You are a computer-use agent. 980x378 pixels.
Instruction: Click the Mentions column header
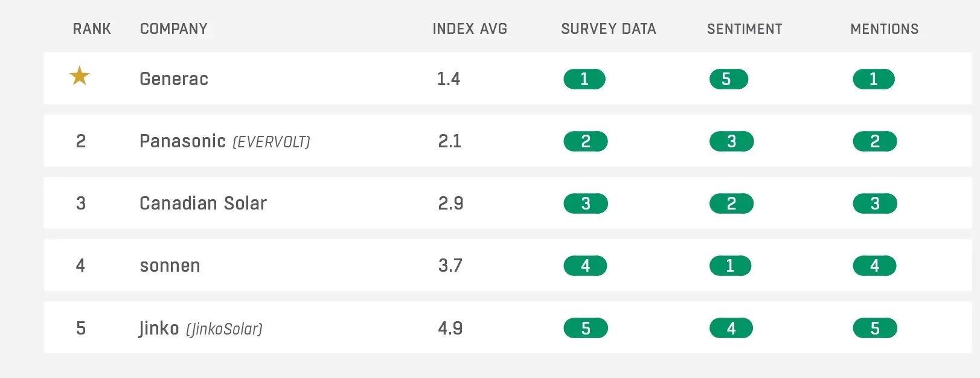tap(884, 29)
